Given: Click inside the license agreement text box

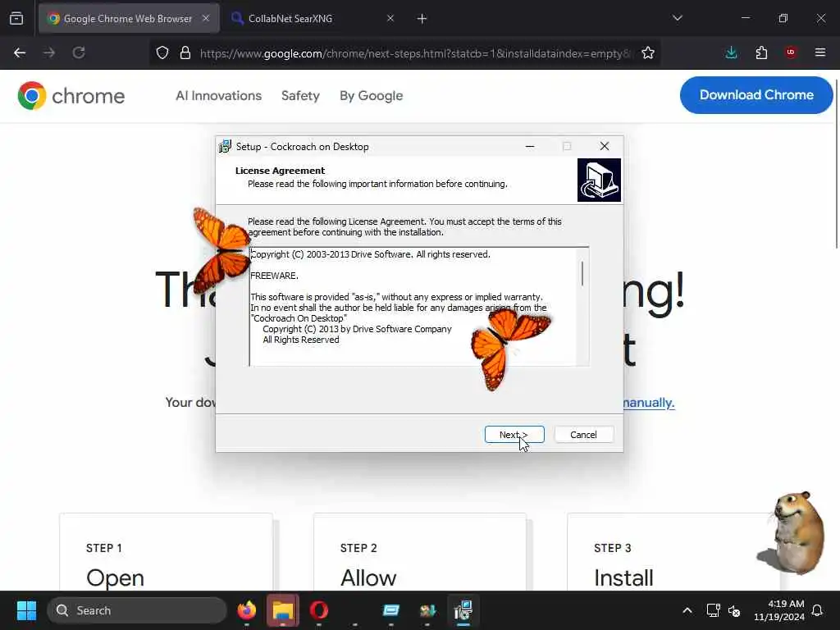Looking at the screenshot, I should 413,307.
